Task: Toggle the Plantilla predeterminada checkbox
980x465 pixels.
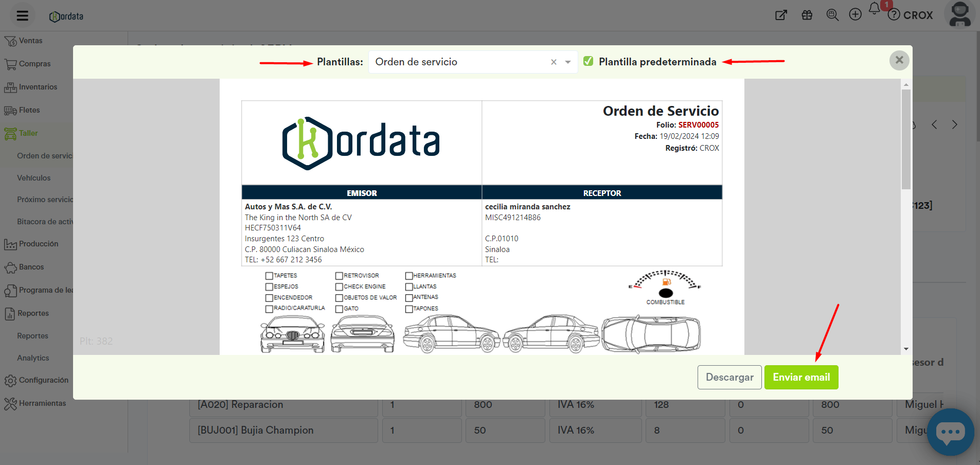Action: point(588,62)
